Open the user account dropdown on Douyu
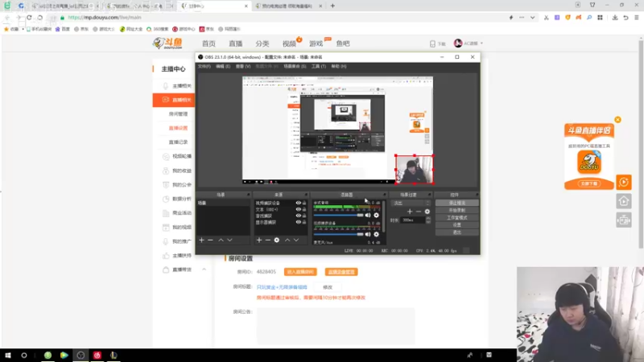 tap(469, 43)
